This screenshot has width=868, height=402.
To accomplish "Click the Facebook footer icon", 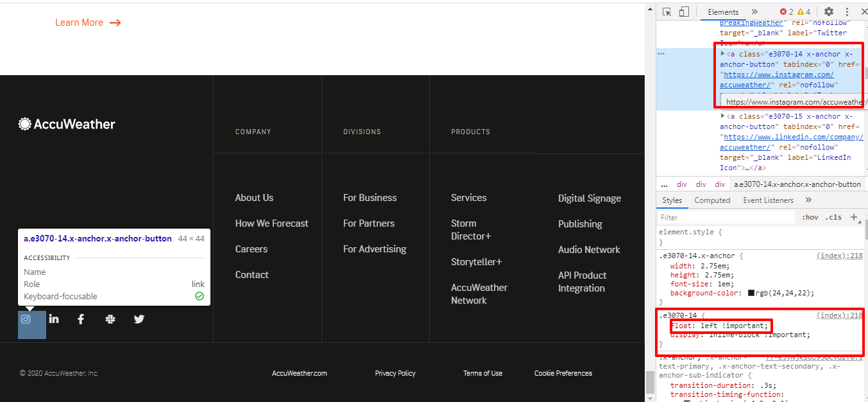I will pyautogui.click(x=81, y=319).
